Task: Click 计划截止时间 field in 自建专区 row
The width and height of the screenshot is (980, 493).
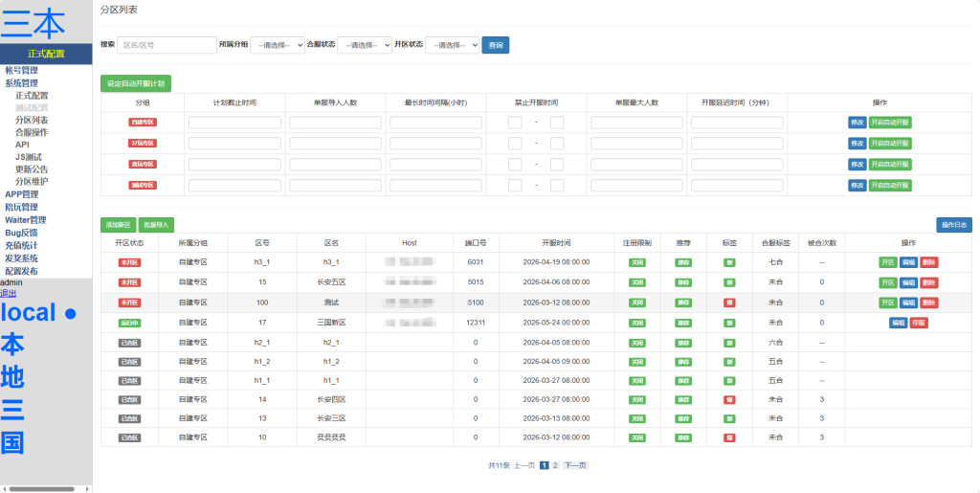Action: (235, 123)
